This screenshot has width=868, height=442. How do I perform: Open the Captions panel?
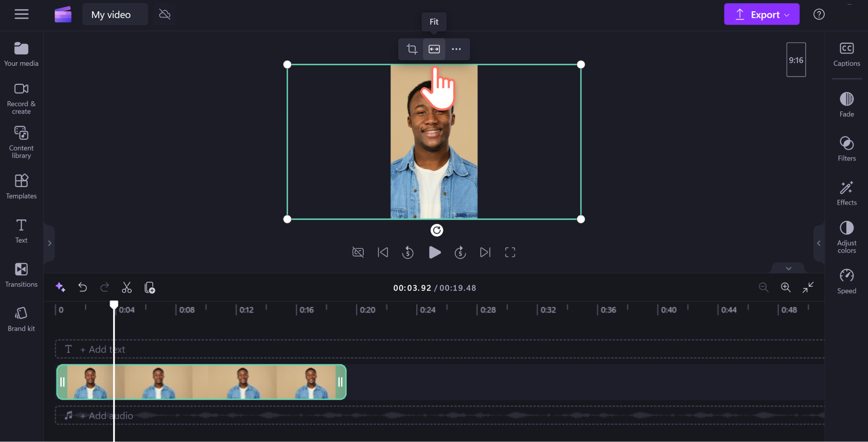(846, 54)
